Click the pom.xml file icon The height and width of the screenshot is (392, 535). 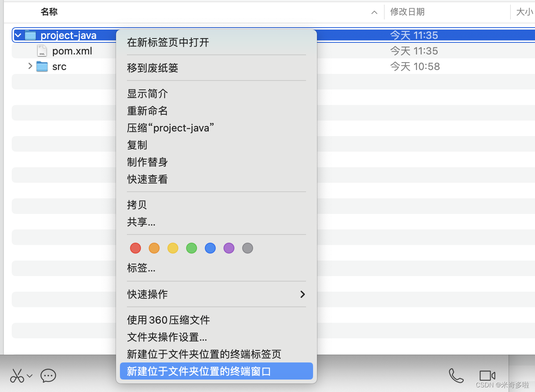pos(42,51)
